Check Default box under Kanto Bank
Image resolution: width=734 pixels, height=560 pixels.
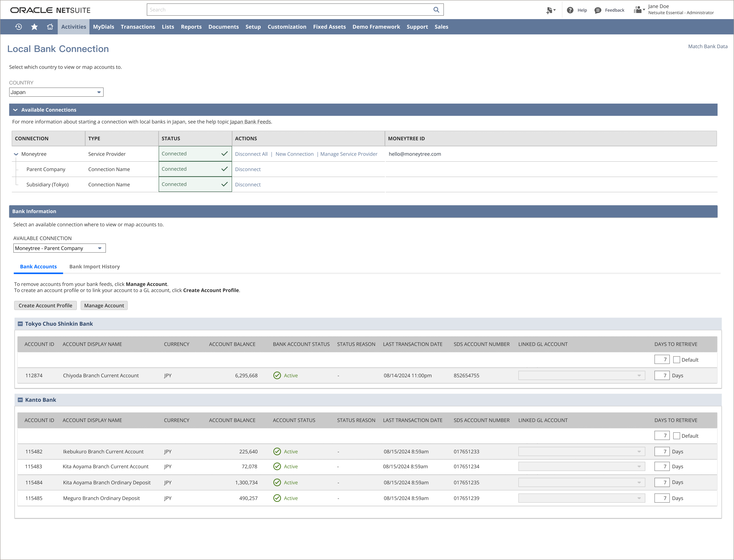coord(676,436)
